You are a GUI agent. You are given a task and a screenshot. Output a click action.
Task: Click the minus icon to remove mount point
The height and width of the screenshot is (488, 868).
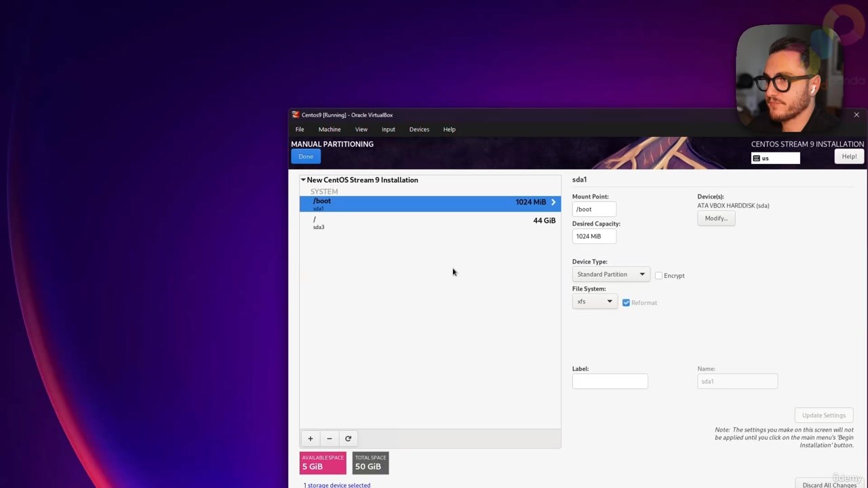click(x=330, y=439)
